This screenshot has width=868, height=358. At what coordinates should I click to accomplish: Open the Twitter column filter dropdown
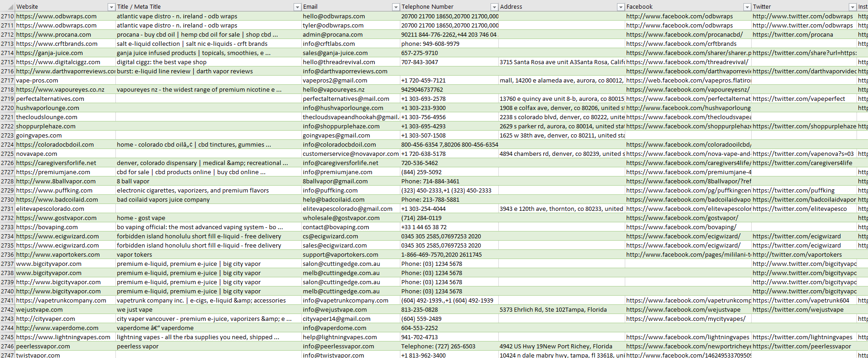point(852,7)
